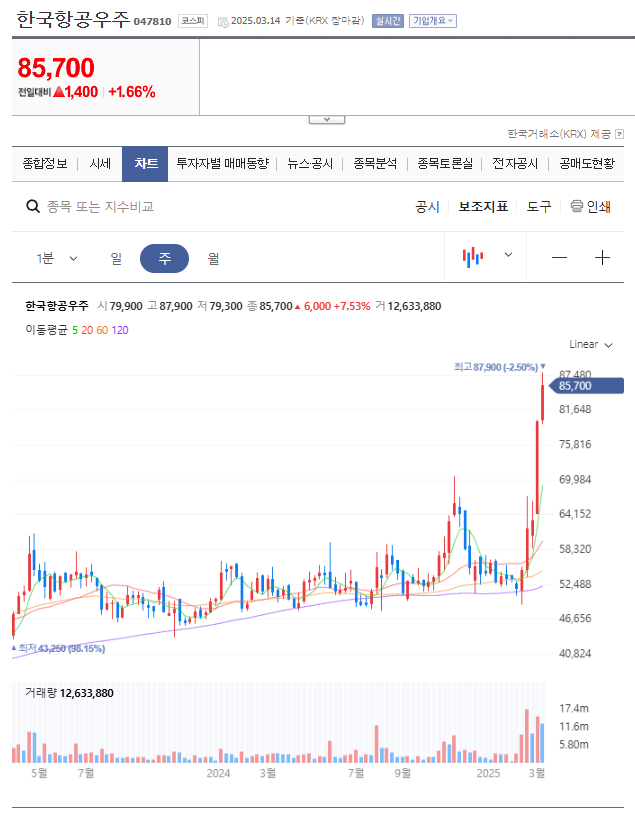635x817 pixels.
Task: Expand the chart type dropdown chevron
Action: (x=508, y=255)
